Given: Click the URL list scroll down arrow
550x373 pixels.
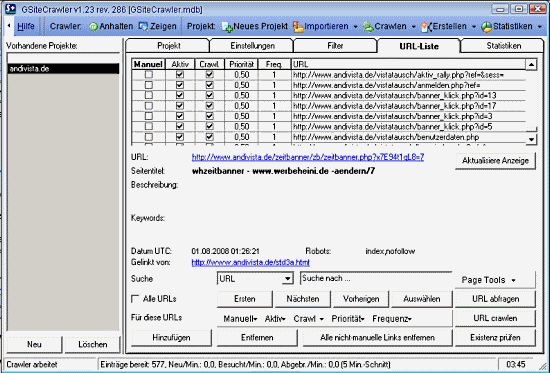Looking at the screenshot, I should point(531,139).
